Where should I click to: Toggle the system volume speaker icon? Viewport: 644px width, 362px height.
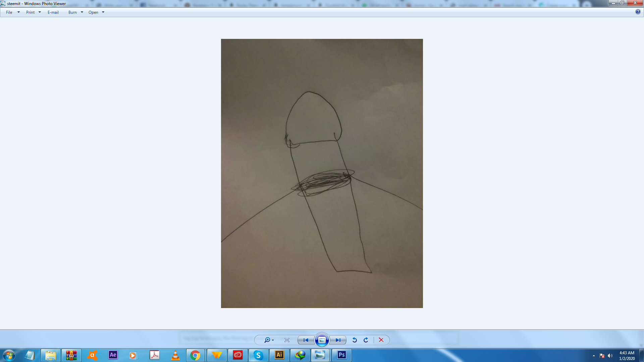coord(610,356)
